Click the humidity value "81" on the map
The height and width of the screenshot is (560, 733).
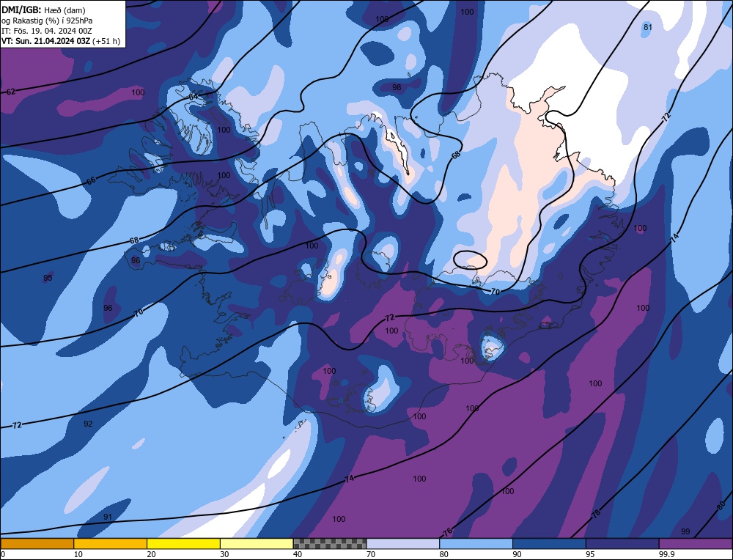(x=647, y=27)
